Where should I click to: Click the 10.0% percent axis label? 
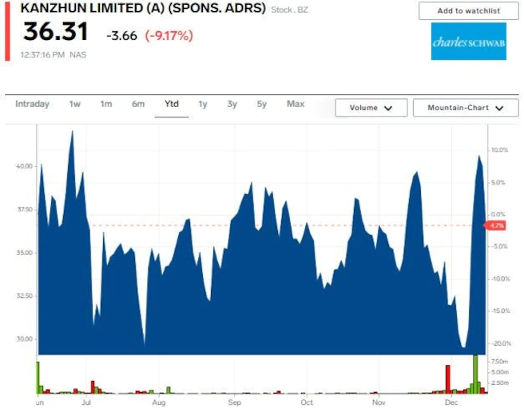499,149
